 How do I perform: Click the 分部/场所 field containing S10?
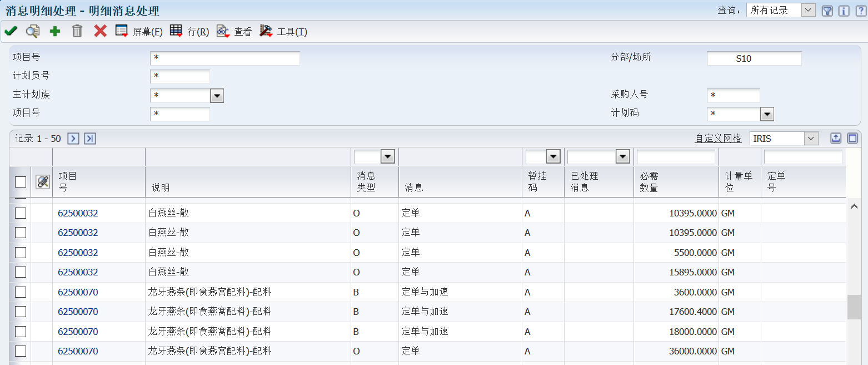click(x=754, y=58)
